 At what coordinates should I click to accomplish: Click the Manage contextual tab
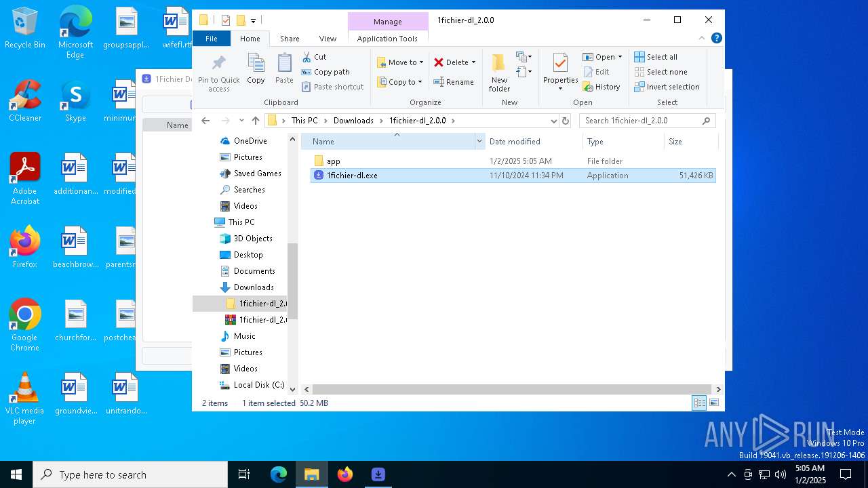click(x=388, y=22)
